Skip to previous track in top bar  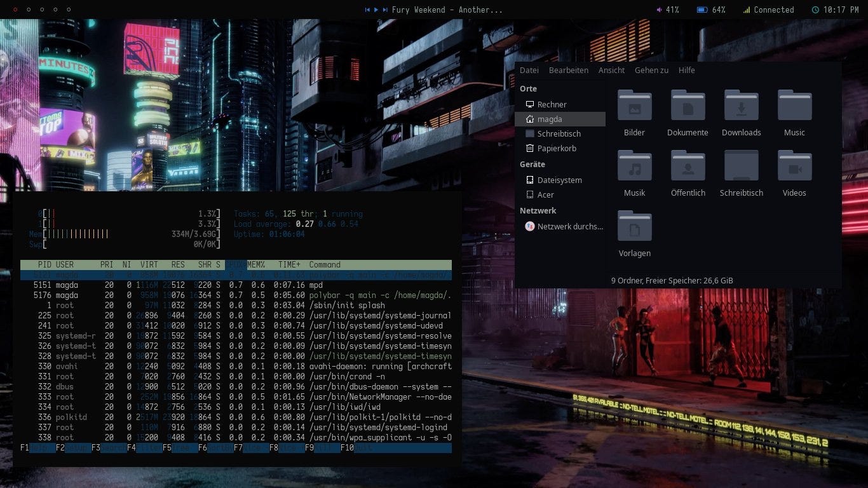tap(368, 10)
